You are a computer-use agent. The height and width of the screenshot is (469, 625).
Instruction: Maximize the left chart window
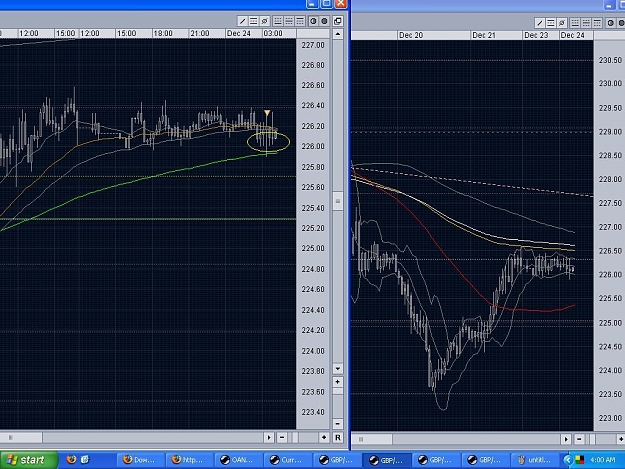tap(326, 4)
